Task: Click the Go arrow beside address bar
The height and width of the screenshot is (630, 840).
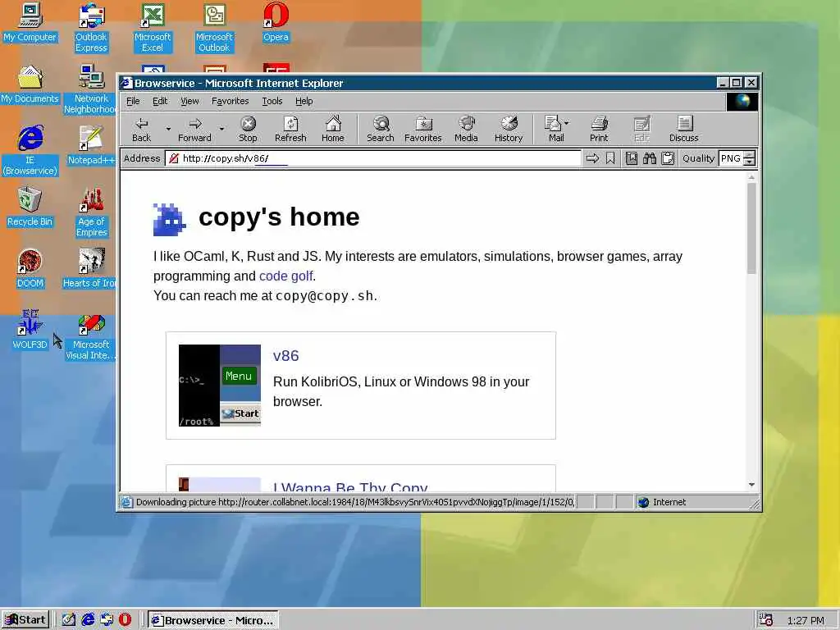Action: click(592, 158)
